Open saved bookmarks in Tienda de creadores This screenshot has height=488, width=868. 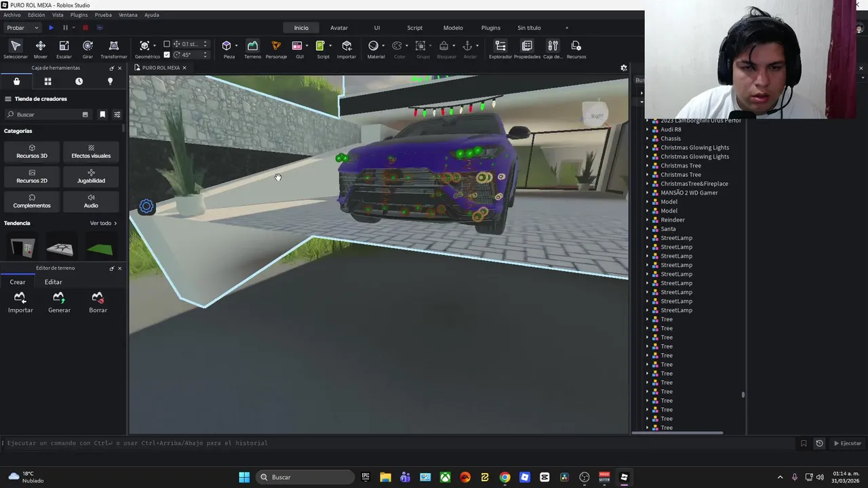coord(102,115)
